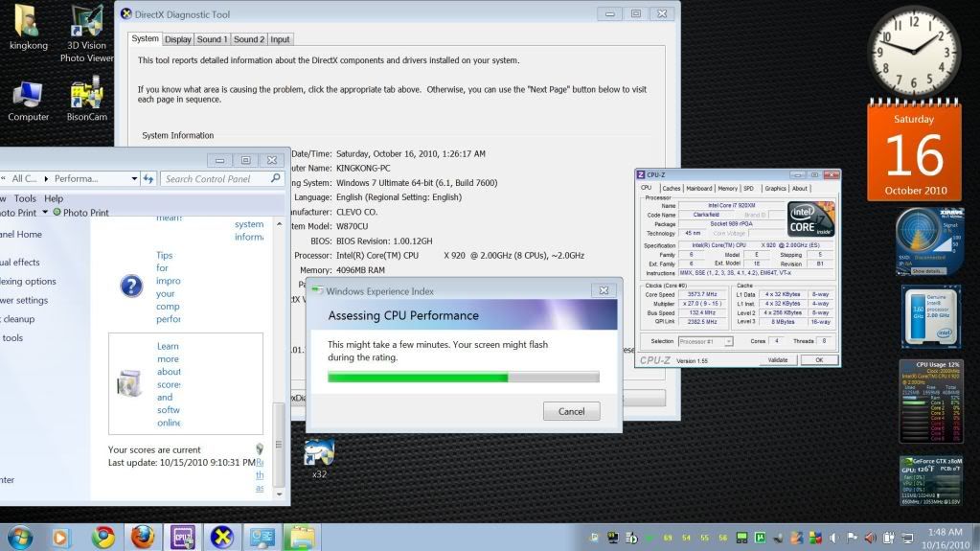Select the Memory tab in CPU-Z

coord(727,189)
